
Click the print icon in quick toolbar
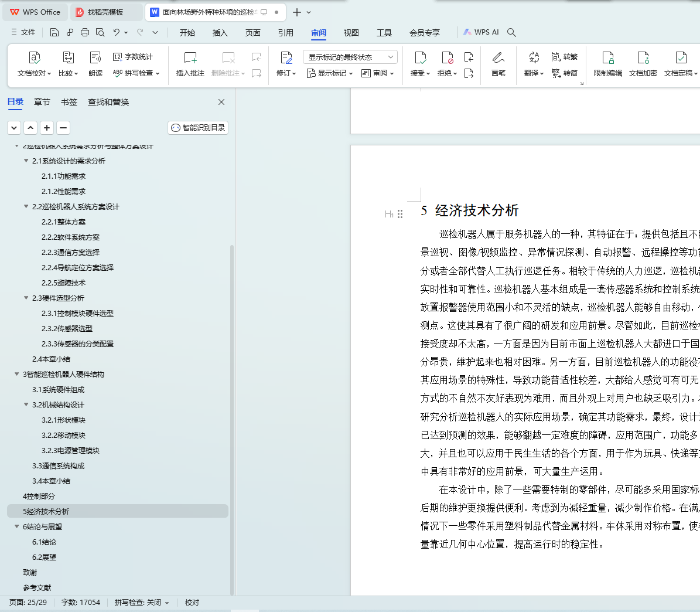(85, 32)
